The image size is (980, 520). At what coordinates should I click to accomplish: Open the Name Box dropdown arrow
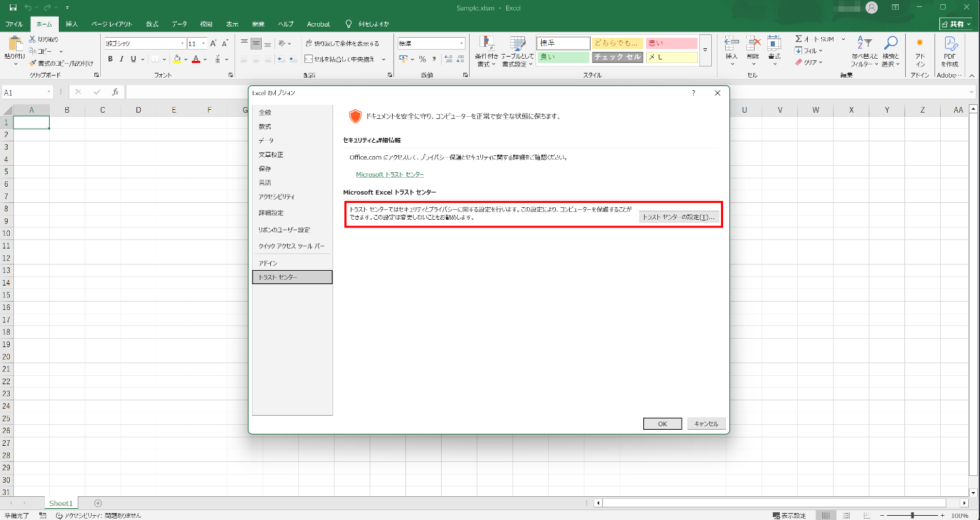tap(49, 92)
